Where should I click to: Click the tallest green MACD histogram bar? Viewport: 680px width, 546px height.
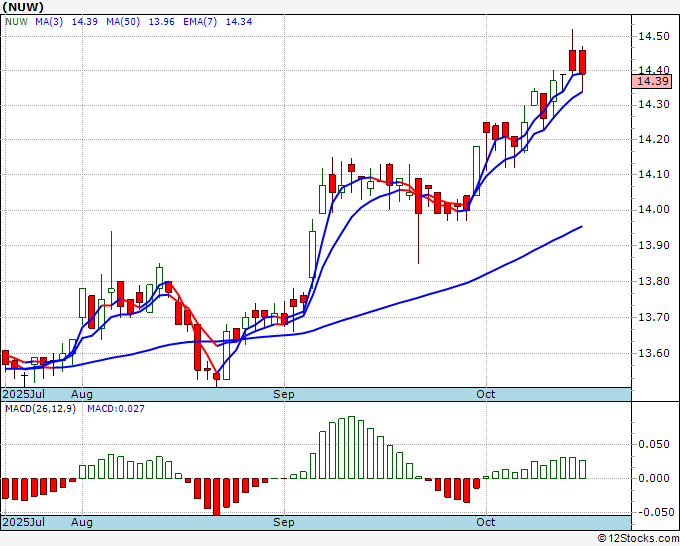coord(352,448)
